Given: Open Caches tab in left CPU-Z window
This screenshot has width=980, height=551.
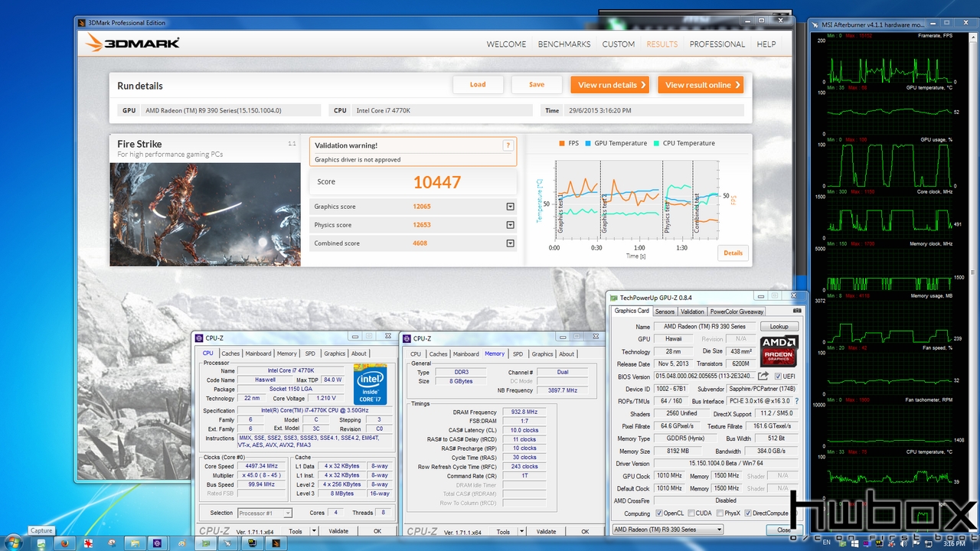Looking at the screenshot, I should pyautogui.click(x=230, y=354).
